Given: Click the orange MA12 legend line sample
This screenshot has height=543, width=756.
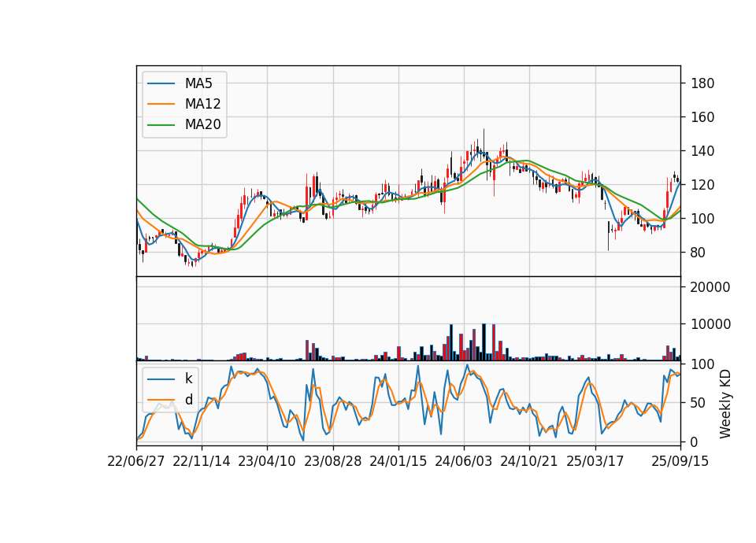Looking at the screenshot, I should pyautogui.click(x=161, y=104).
